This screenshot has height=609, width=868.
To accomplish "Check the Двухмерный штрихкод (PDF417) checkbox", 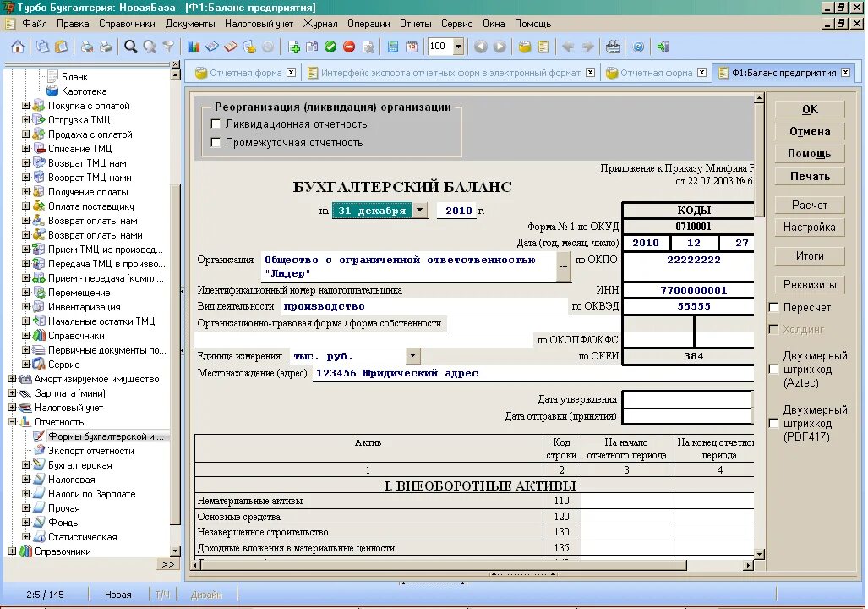I will coord(774,424).
